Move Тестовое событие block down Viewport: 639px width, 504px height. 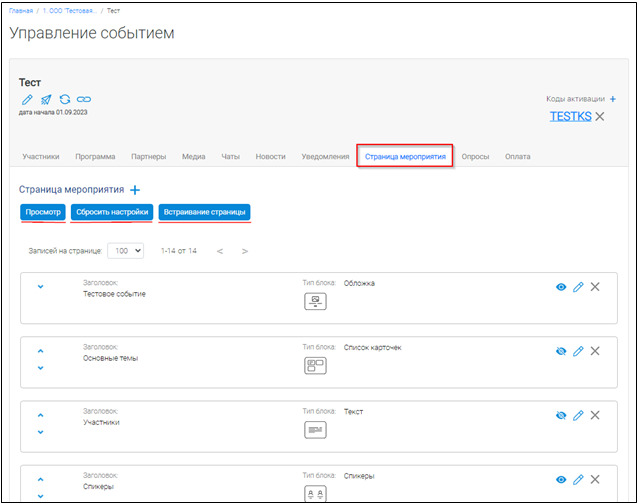click(41, 287)
